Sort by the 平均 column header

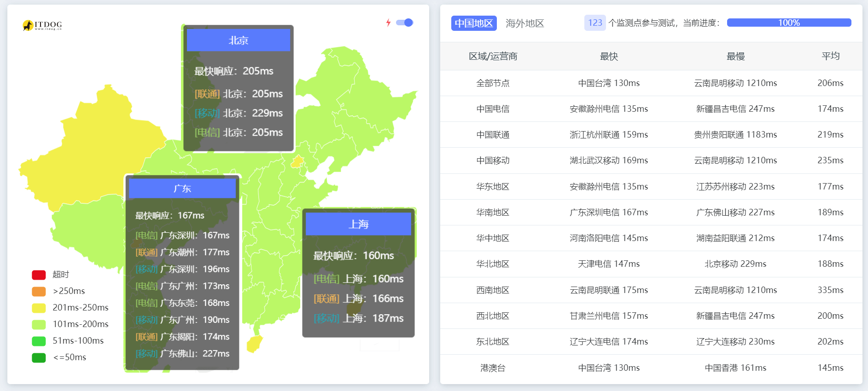[x=830, y=56]
